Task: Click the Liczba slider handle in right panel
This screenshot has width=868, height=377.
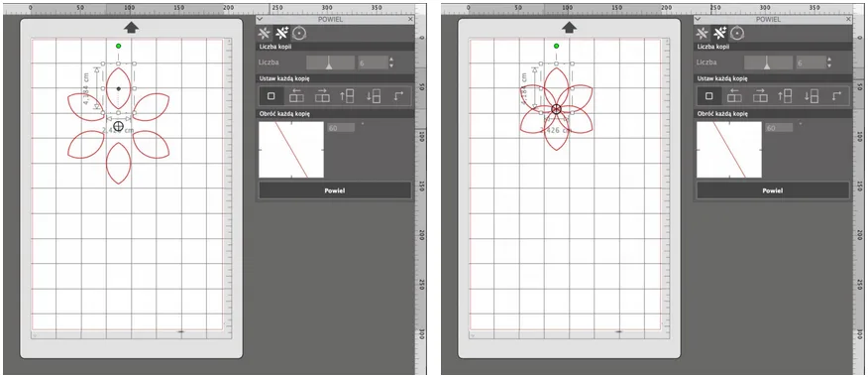Action: tap(767, 65)
